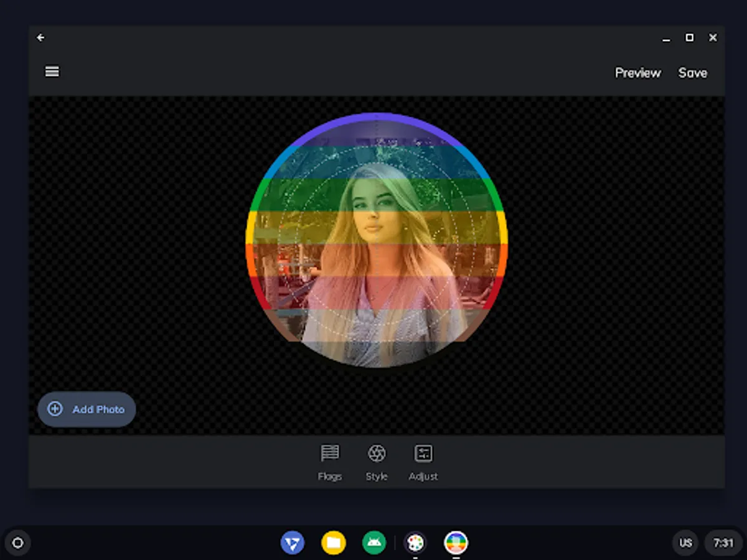Go back with the arrow icon

tap(40, 38)
